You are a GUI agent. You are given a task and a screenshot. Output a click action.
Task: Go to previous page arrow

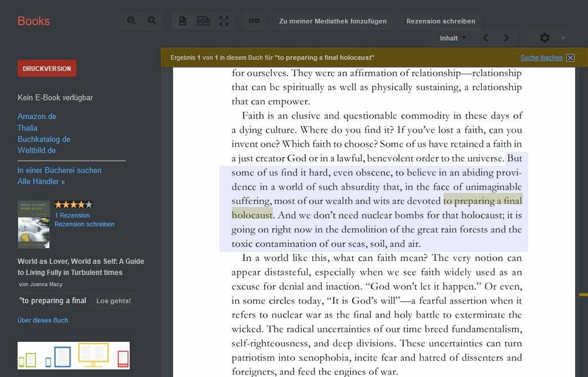485,38
